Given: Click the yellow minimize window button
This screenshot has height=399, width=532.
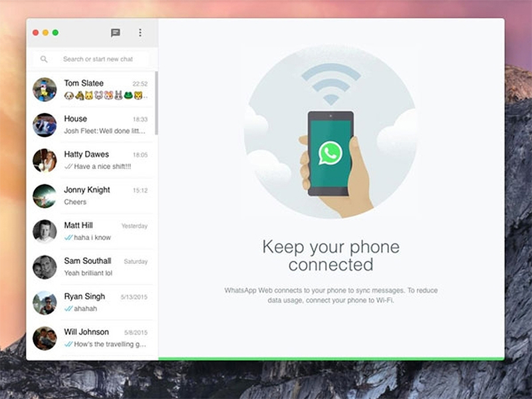Looking at the screenshot, I should [x=45, y=33].
